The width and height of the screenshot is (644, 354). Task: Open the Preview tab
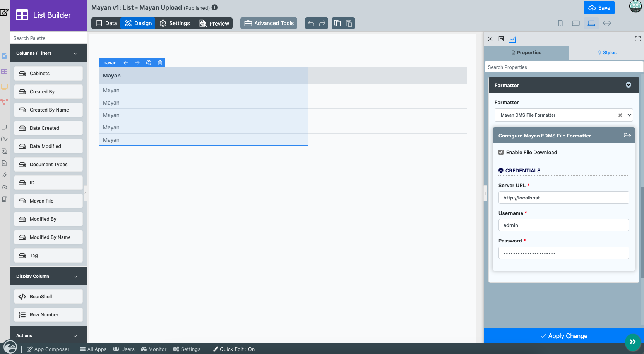click(214, 23)
